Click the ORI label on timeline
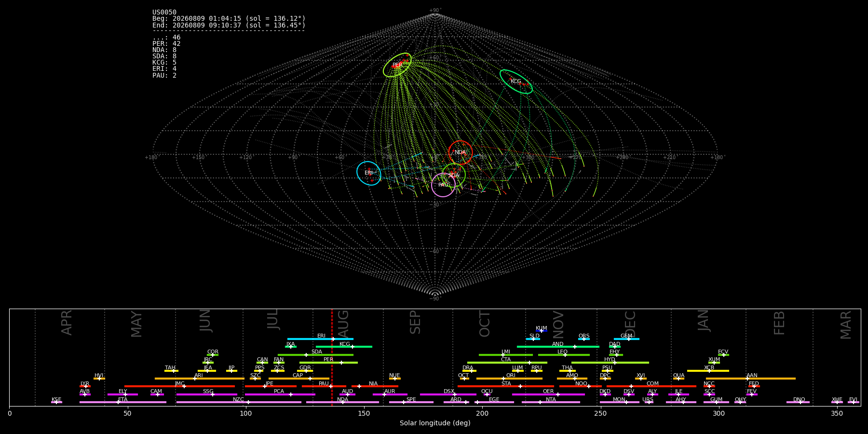Image resolution: width=868 pixels, height=434 pixels. (511, 376)
